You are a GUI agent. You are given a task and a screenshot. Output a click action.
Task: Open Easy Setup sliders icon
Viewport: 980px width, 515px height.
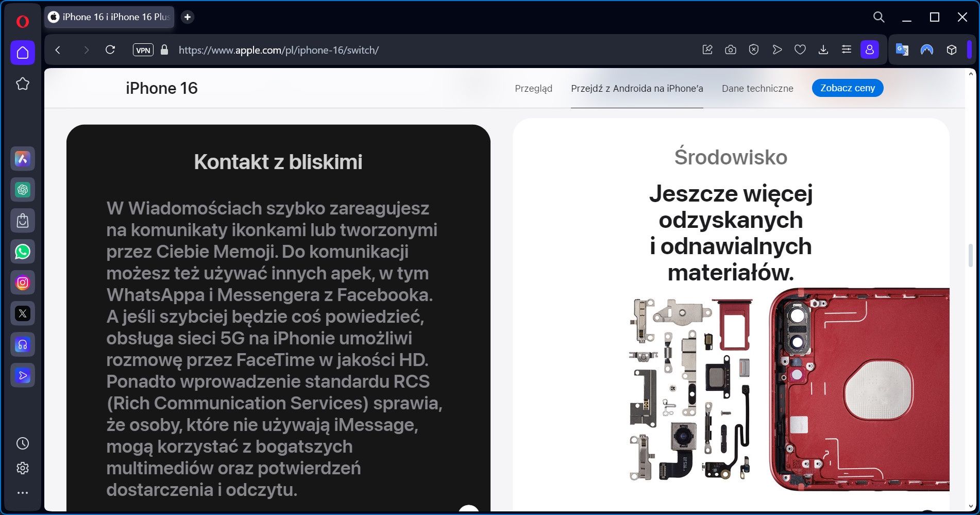(847, 50)
